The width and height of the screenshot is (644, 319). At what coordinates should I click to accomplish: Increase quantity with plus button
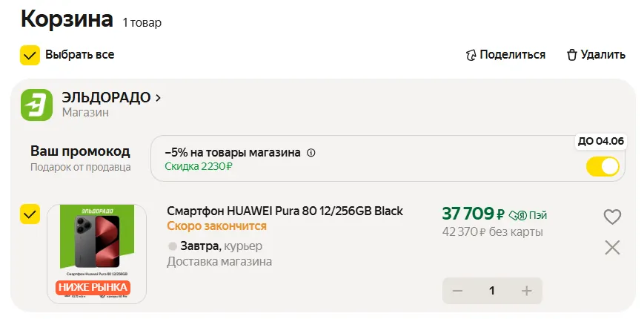527,291
